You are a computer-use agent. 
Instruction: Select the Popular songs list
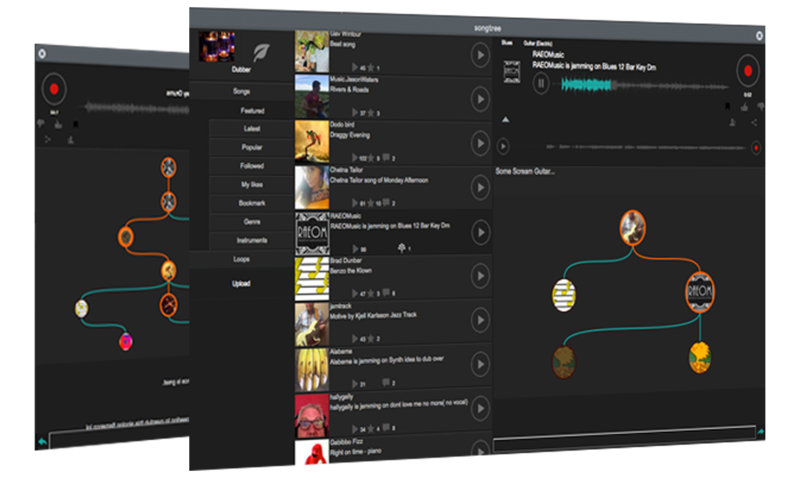(251, 147)
